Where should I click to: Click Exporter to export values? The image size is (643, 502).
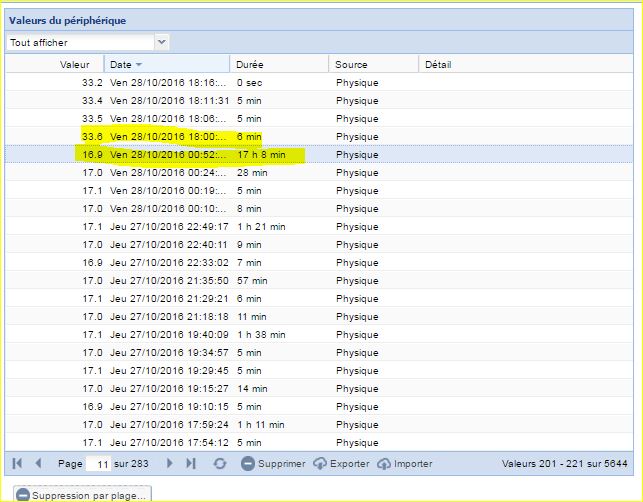(x=341, y=464)
